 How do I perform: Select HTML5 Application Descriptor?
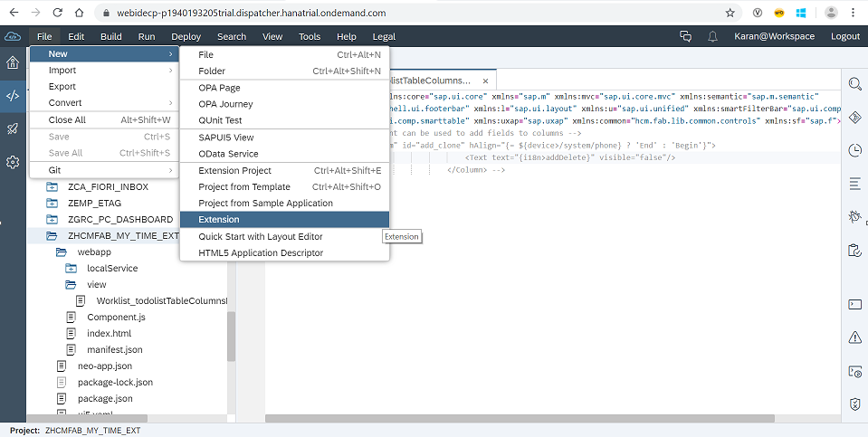(x=284, y=252)
